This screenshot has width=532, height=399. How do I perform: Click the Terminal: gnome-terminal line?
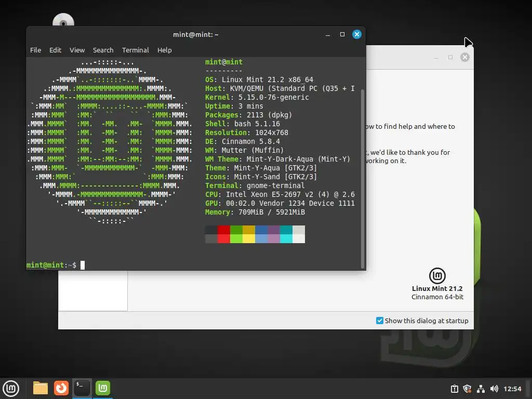(x=255, y=185)
